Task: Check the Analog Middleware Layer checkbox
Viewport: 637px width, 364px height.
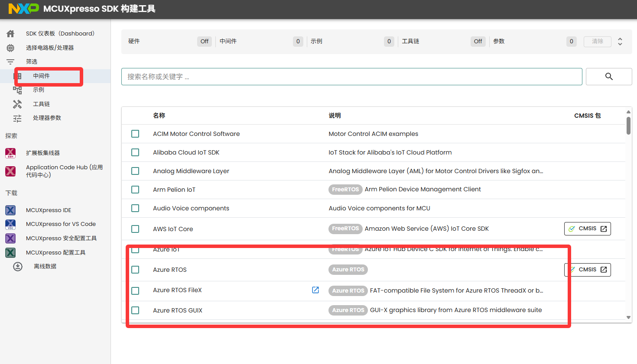Action: 135,171
